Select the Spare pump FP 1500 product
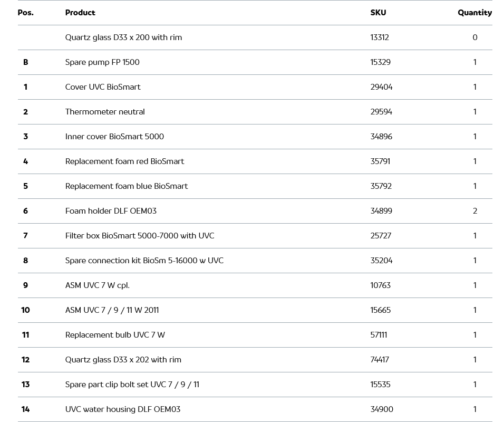The height and width of the screenshot is (422, 504). 102,62
